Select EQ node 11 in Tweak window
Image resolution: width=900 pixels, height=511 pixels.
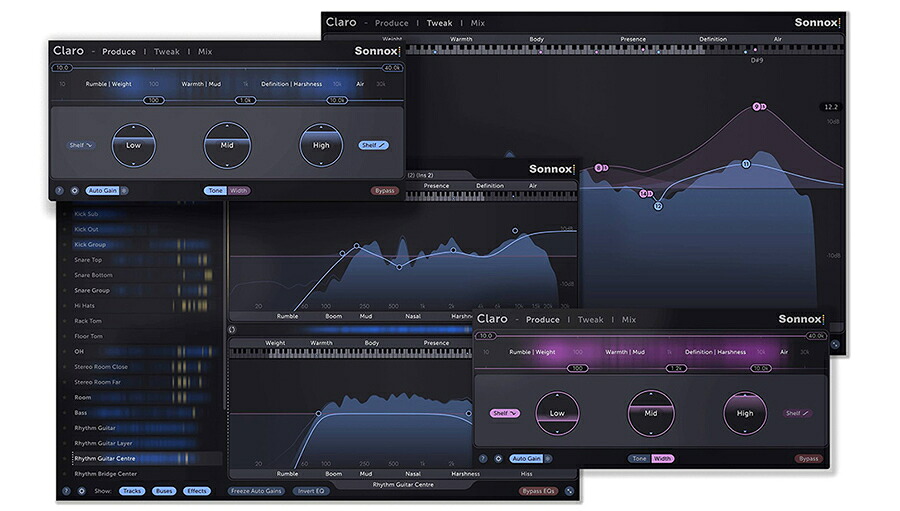(746, 164)
